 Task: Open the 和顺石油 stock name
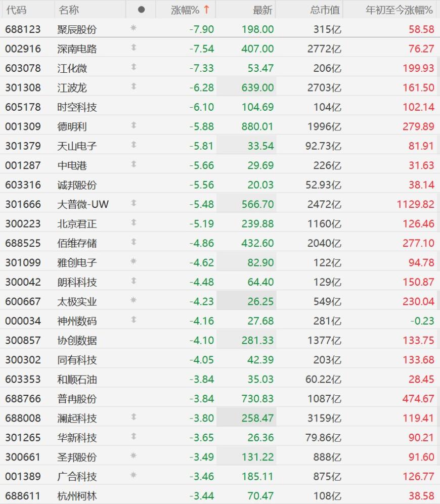pyautogui.click(x=77, y=379)
